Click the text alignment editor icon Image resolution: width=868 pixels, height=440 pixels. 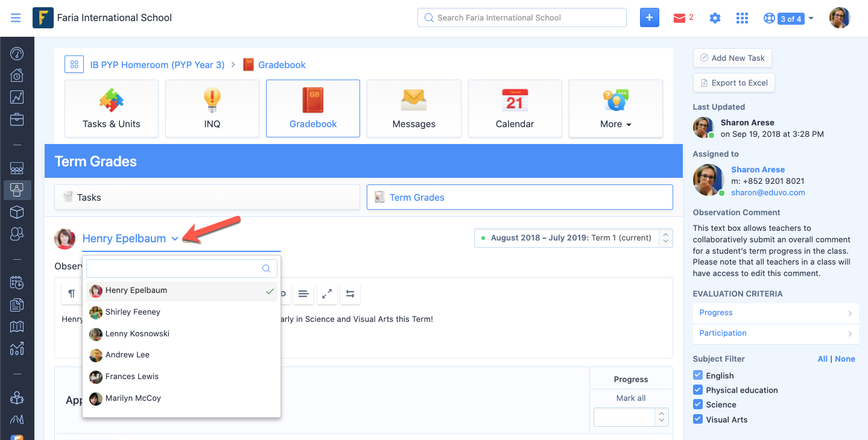pos(303,294)
